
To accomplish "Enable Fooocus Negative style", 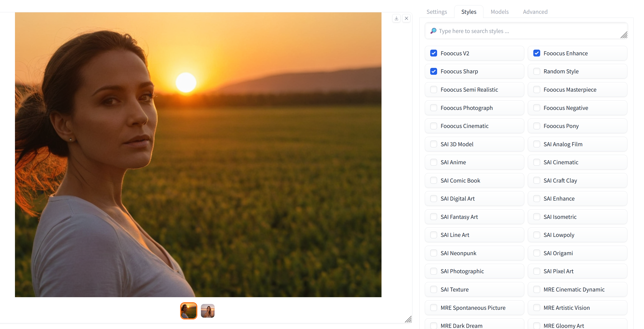I will 536,108.
